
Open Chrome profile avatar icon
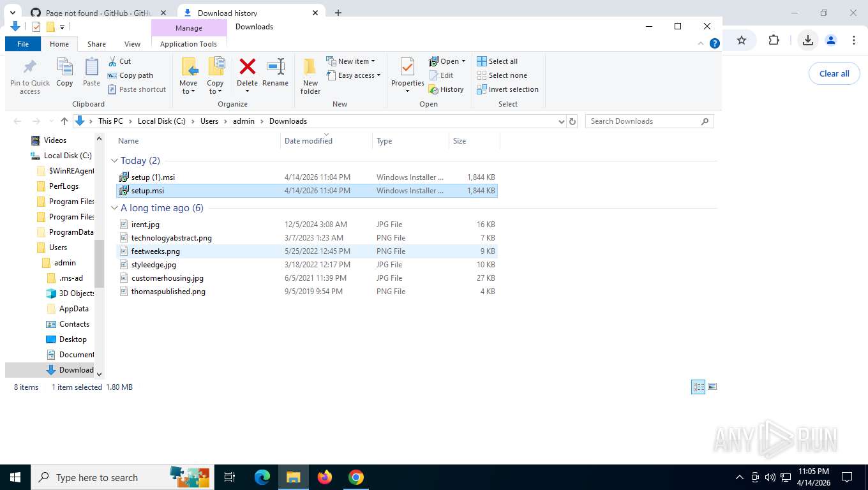(831, 40)
